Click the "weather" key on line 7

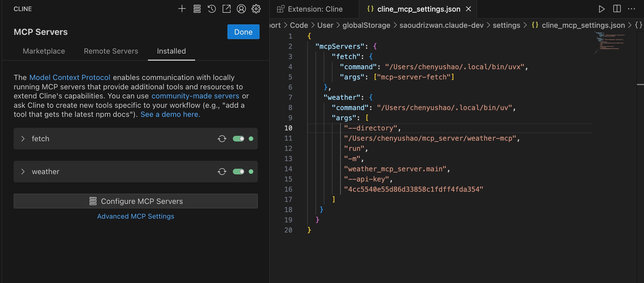tap(342, 97)
